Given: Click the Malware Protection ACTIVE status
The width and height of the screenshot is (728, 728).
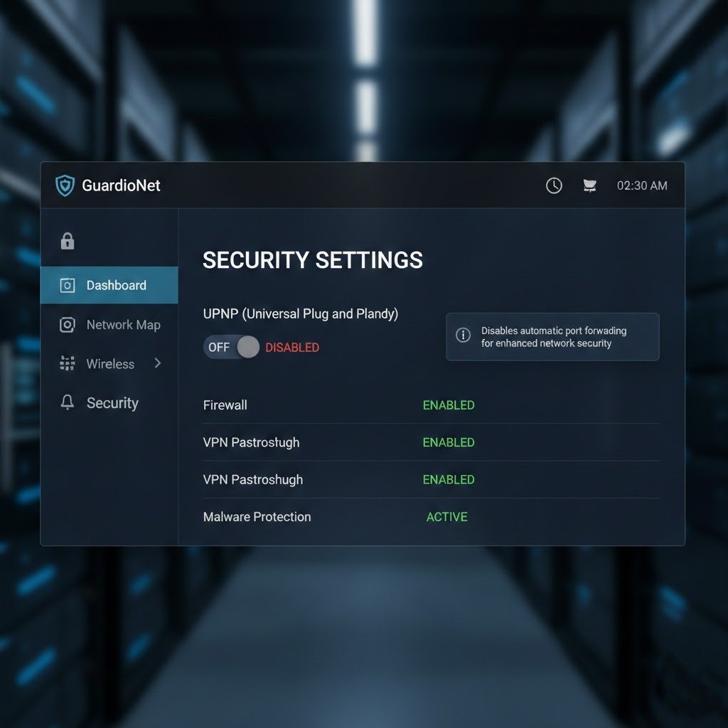Looking at the screenshot, I should [447, 517].
